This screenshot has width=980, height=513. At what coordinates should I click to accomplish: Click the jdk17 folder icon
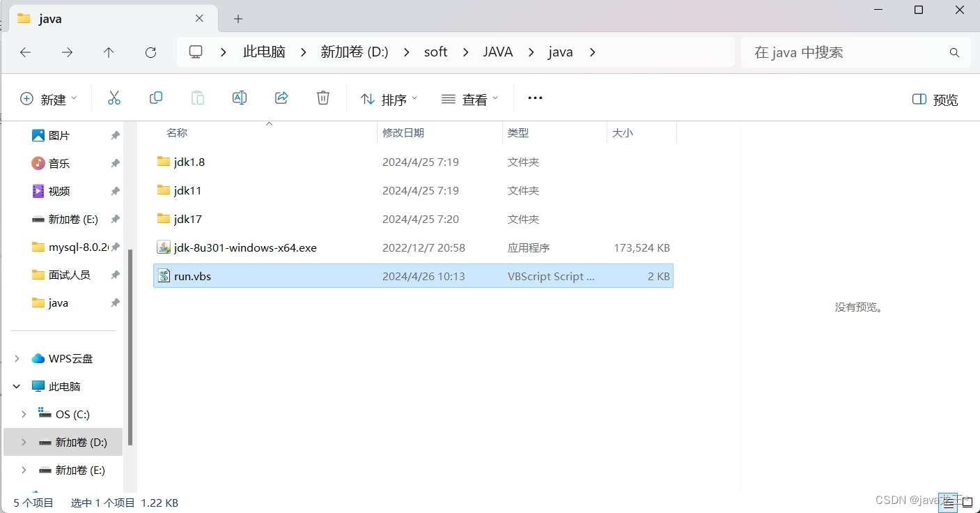coord(164,219)
